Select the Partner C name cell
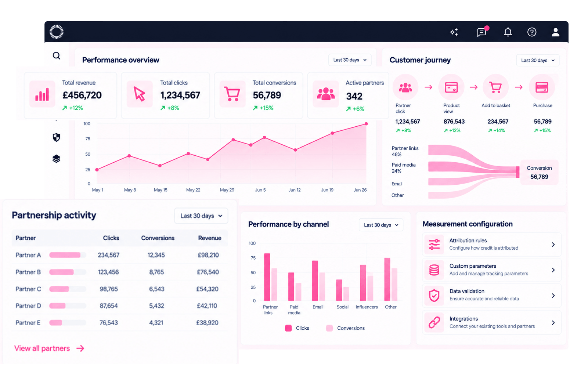This screenshot has height=376, width=588. point(28,289)
